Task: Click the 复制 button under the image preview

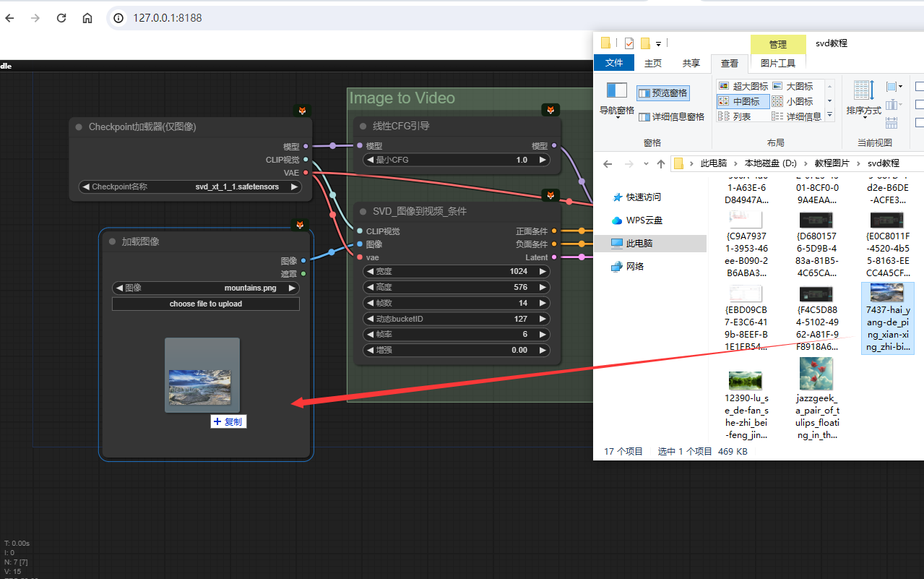Action: (228, 421)
